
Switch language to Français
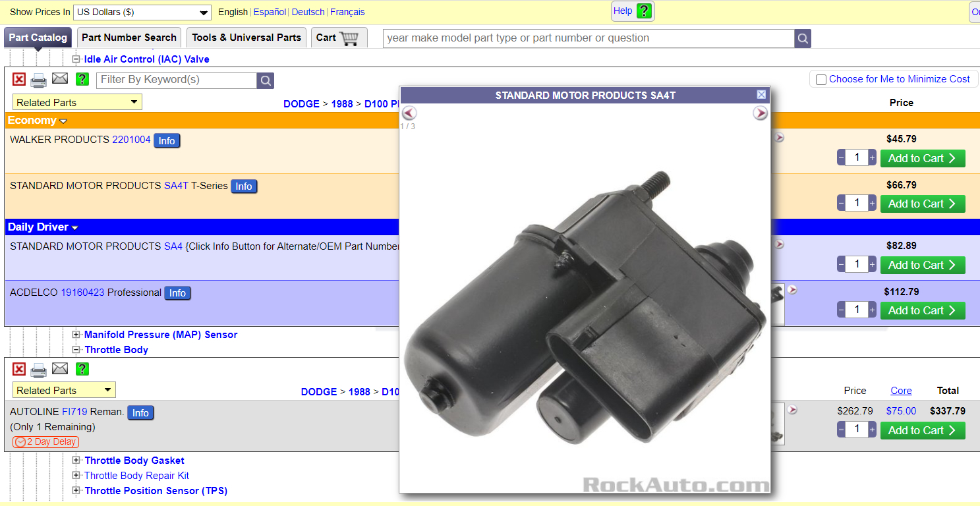coord(347,12)
